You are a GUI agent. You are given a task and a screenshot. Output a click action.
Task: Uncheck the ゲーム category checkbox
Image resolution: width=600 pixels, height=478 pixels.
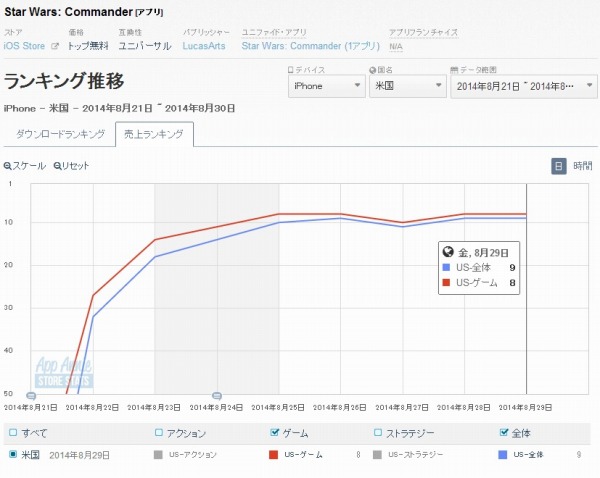tap(274, 432)
